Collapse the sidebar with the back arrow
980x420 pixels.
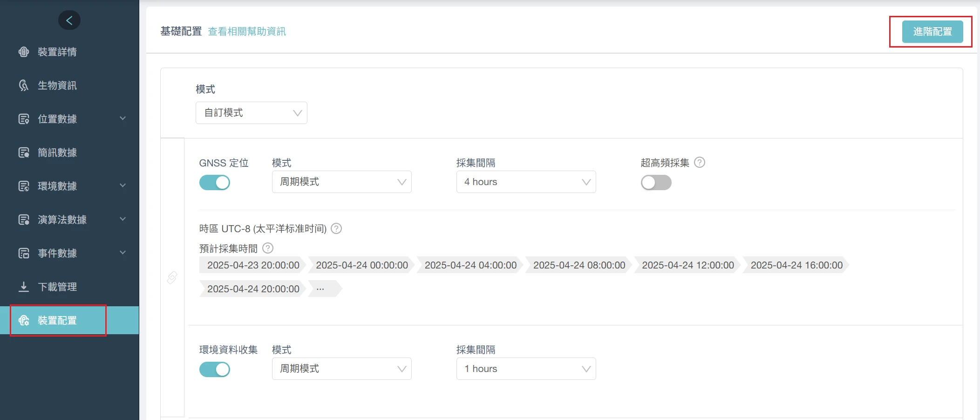(x=69, y=20)
